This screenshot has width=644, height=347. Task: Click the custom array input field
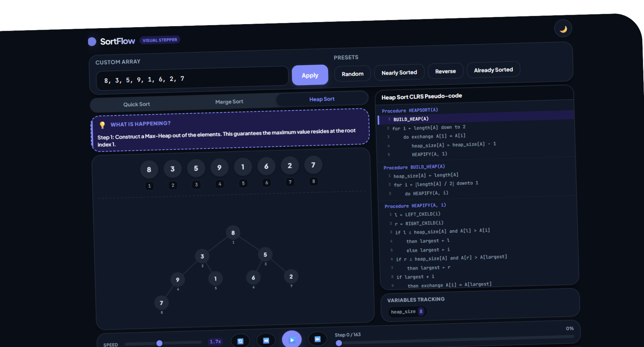click(192, 79)
